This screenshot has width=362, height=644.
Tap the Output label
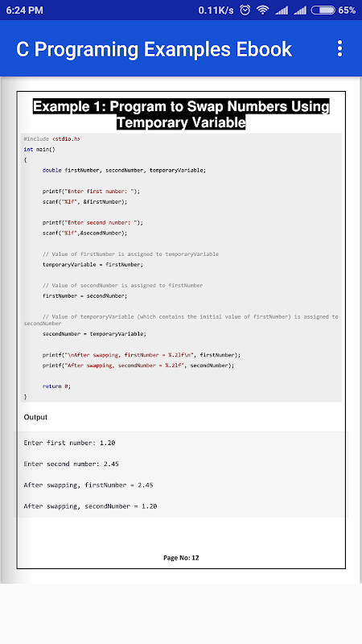[35, 417]
